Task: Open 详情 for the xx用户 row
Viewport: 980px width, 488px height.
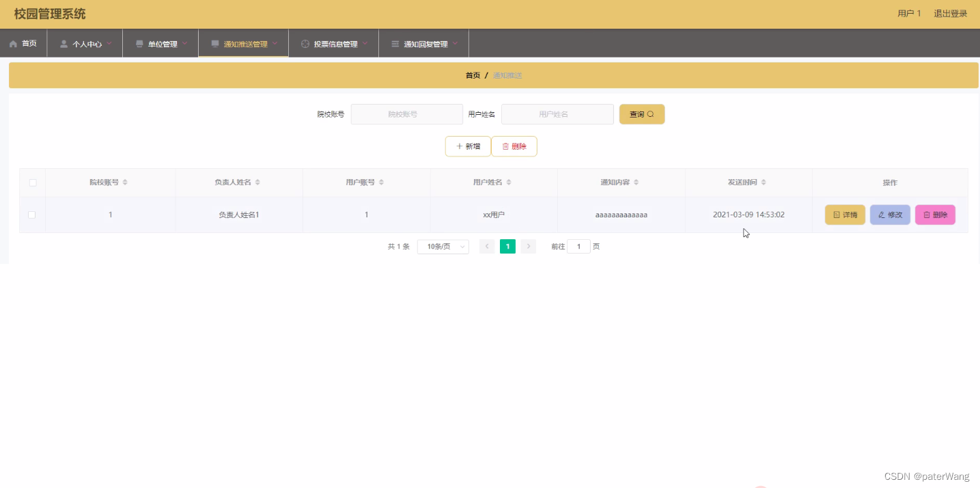Action: click(845, 215)
